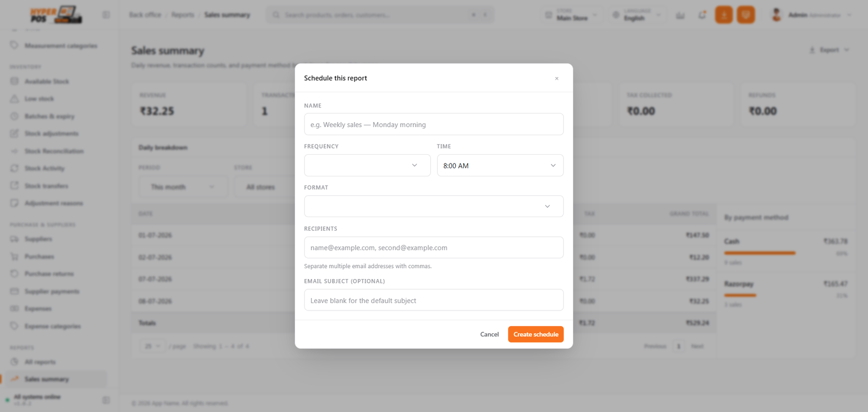This screenshot has width=868, height=412.
Task: Click Reports breadcrumb link
Action: (x=183, y=15)
